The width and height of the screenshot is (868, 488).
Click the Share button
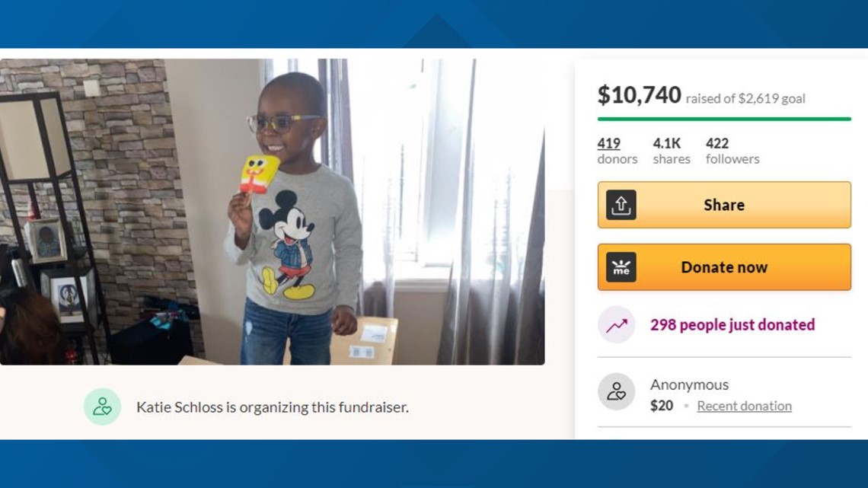pos(724,205)
